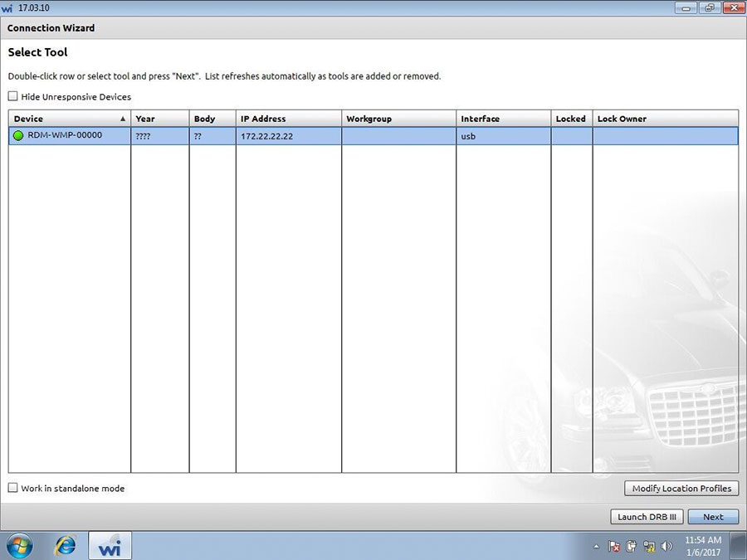Click the network tray icon
Image resolution: width=747 pixels, height=560 pixels.
pos(649,546)
